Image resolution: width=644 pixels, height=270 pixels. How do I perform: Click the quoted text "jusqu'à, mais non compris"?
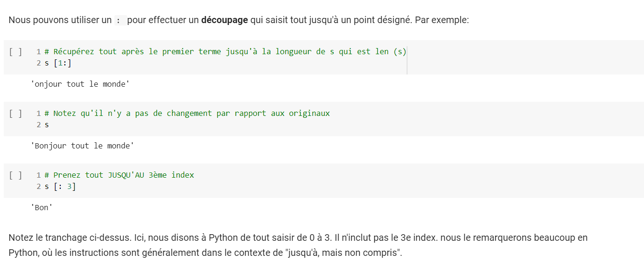[x=344, y=253]
